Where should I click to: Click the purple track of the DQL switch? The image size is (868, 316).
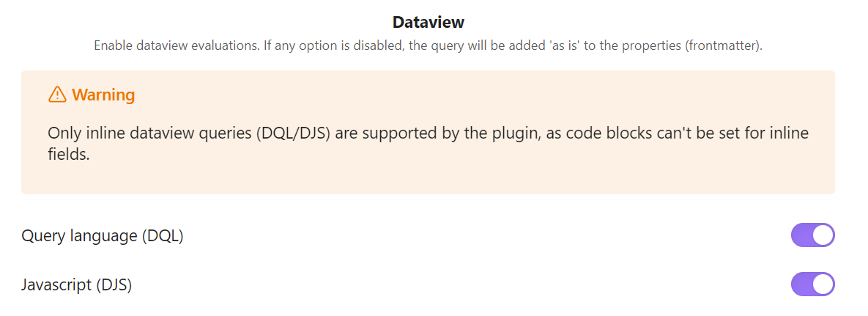(801, 235)
